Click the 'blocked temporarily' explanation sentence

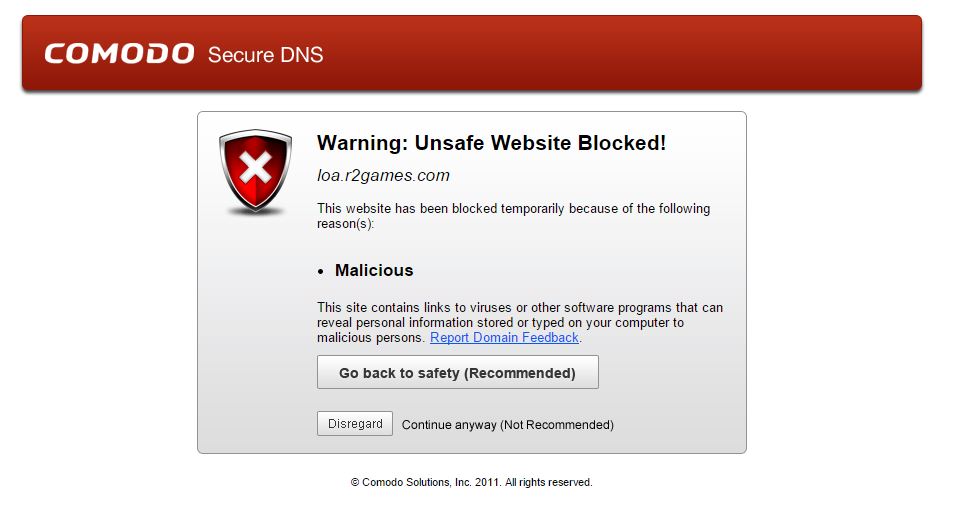[x=513, y=209]
